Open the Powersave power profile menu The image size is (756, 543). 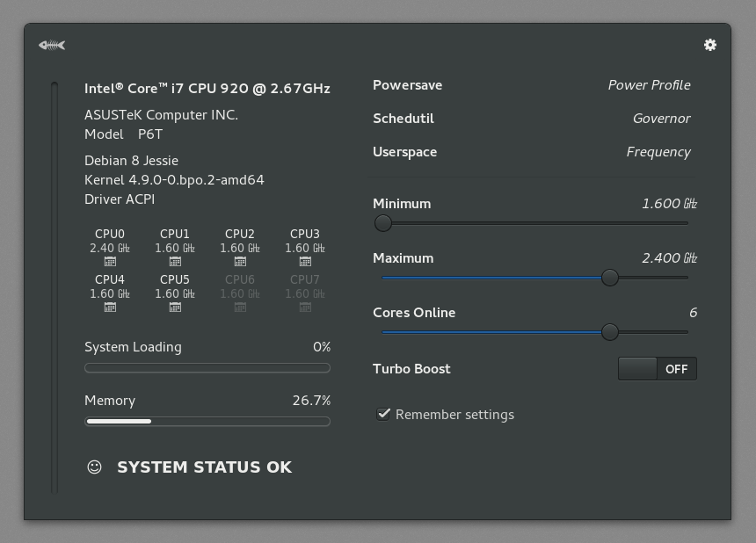532,85
